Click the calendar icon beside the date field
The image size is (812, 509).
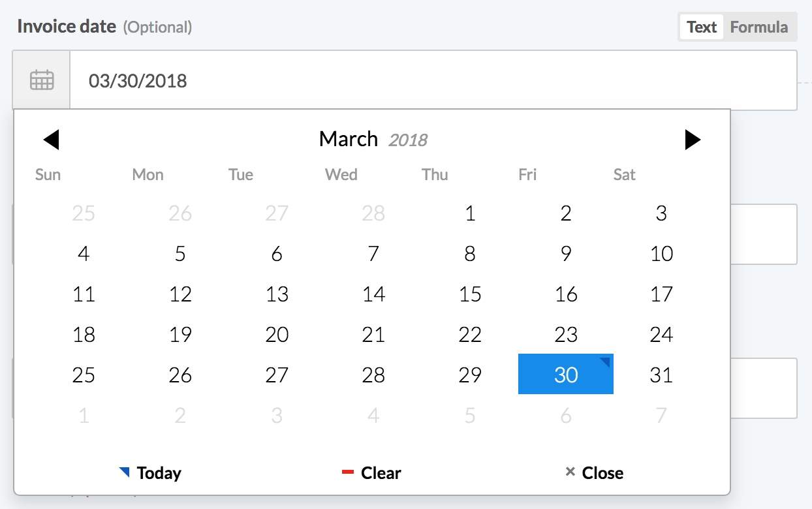[40, 80]
